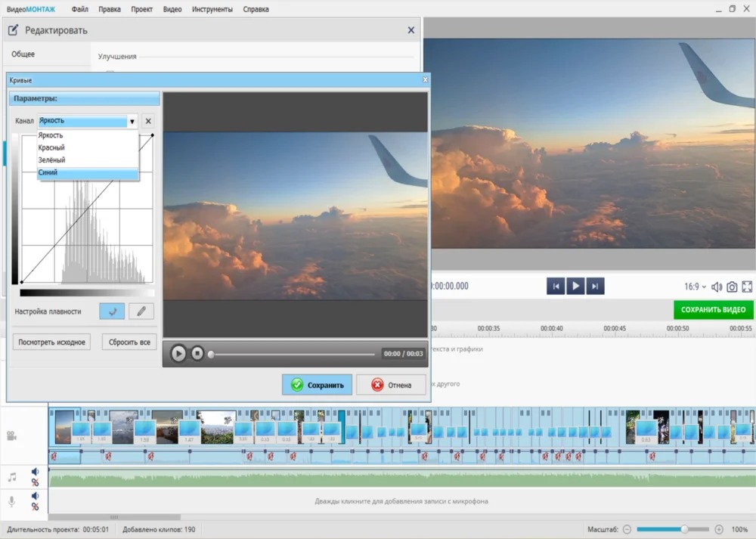Jump to previous frame in main player
Image resolution: width=756 pixels, height=539 pixels.
[556, 287]
